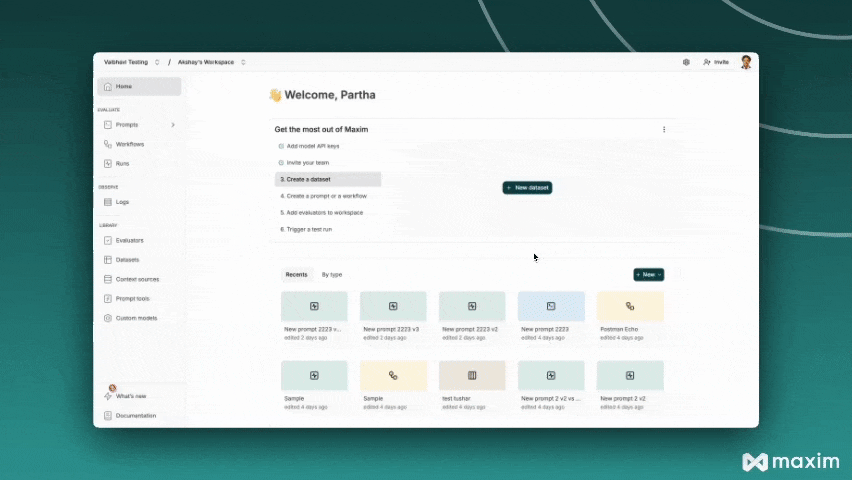Click the settings gear icon
Screen dimensions: 852x480
point(686,62)
